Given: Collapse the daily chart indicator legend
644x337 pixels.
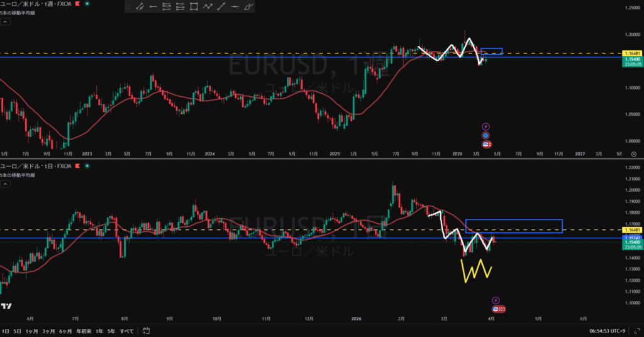Looking at the screenshot, I should tap(5, 184).
